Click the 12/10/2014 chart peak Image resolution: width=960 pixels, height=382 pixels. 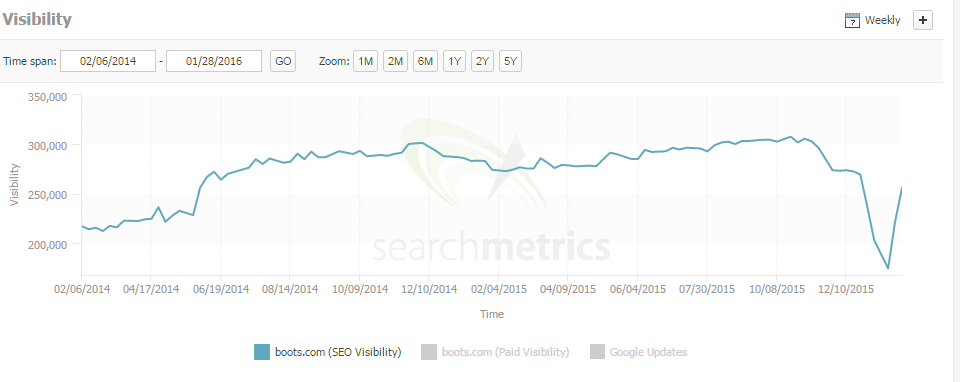[x=422, y=143]
